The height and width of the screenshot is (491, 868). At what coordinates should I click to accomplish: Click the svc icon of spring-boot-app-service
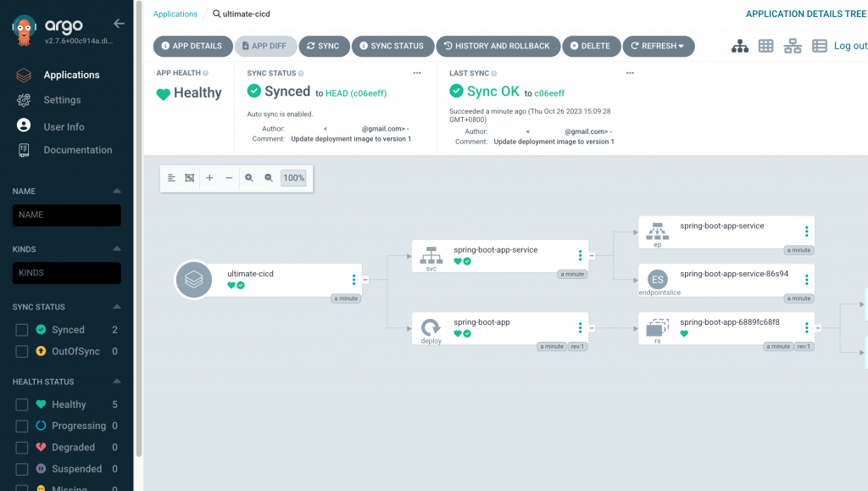click(x=431, y=256)
